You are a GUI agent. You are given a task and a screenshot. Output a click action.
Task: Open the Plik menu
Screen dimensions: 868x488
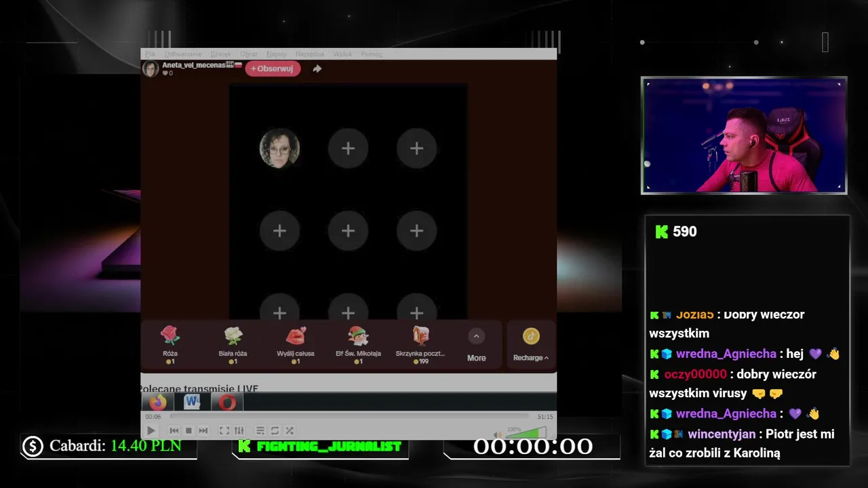151,54
